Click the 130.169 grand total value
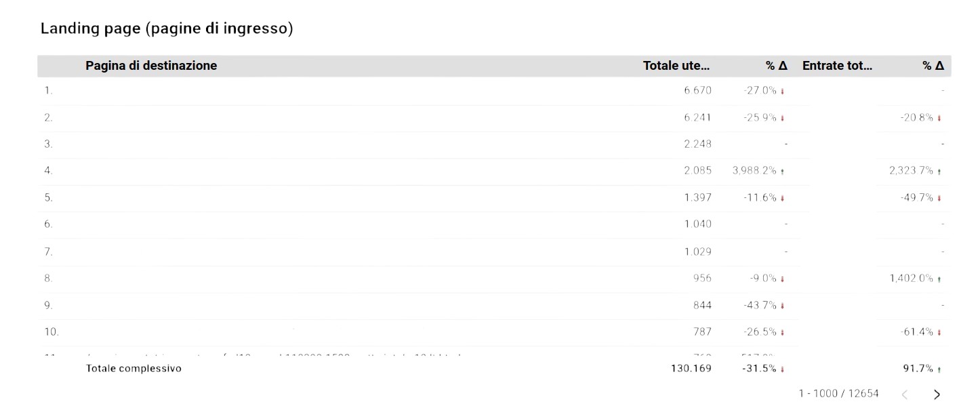 coord(691,369)
